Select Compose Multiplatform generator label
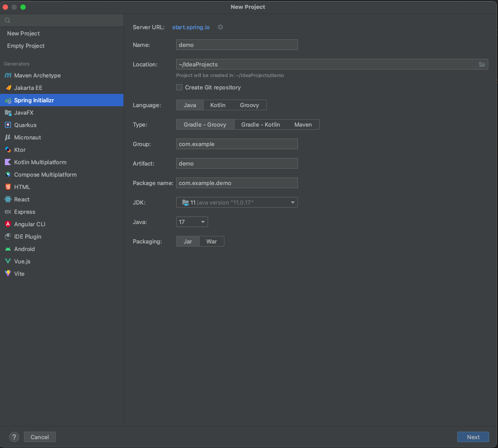The height and width of the screenshot is (448, 498). coord(46,174)
